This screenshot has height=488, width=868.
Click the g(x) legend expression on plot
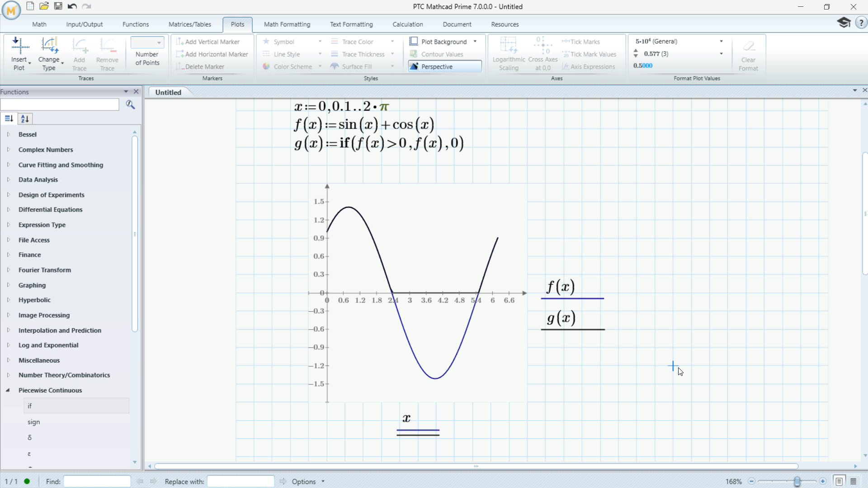coord(561,318)
